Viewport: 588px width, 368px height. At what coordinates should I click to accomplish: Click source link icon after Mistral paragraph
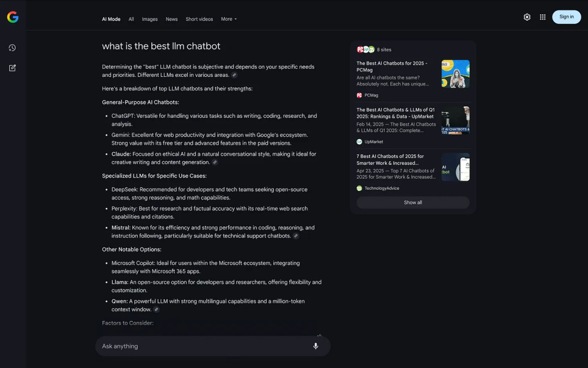[296, 236]
